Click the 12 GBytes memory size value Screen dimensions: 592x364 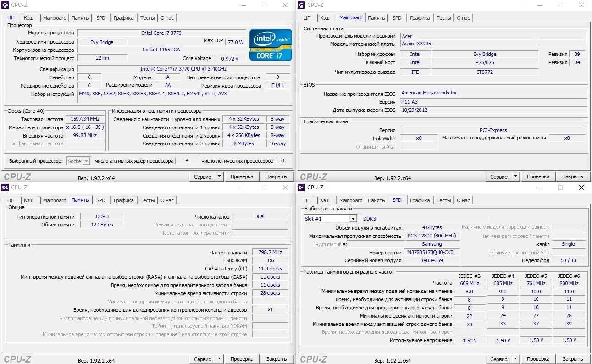(x=103, y=225)
